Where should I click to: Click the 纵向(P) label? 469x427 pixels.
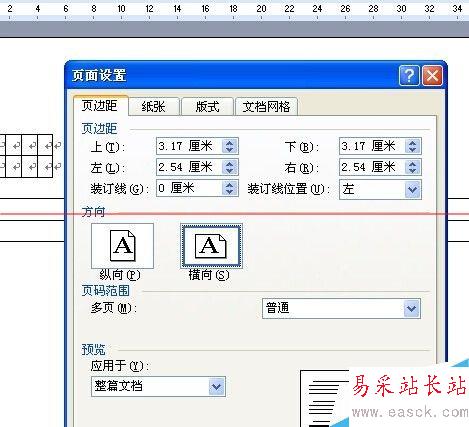point(120,275)
